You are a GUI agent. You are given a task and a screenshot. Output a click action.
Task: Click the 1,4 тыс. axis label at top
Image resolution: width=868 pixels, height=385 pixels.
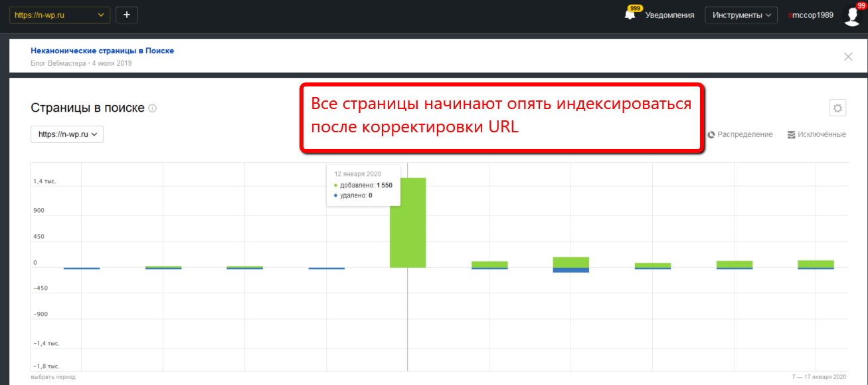[45, 181]
